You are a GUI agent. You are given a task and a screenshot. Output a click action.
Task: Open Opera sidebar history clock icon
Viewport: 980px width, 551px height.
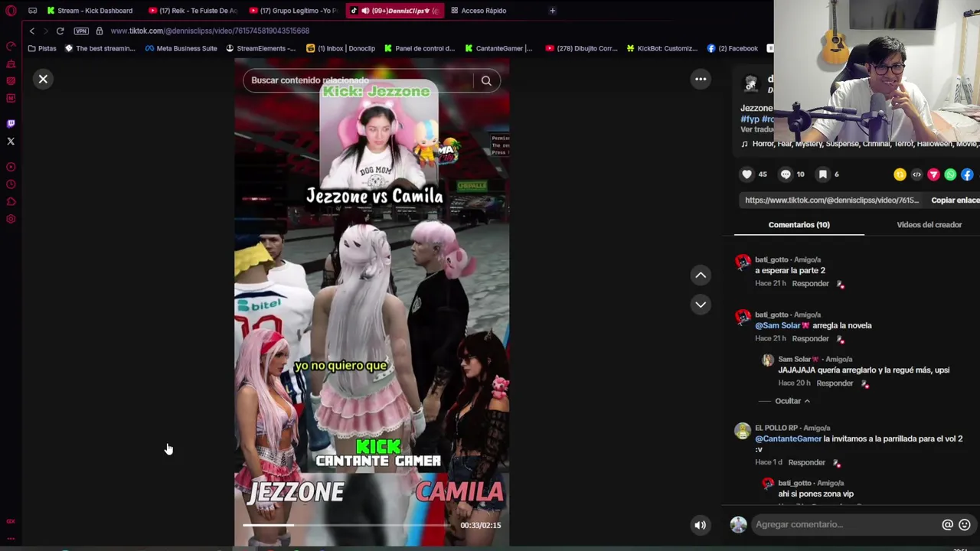pos(11,184)
